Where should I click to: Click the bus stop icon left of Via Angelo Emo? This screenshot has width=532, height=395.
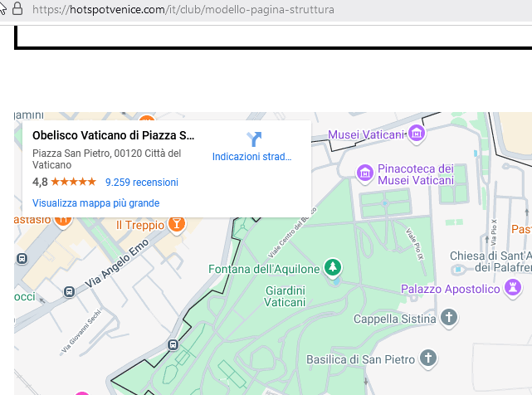[69, 291]
